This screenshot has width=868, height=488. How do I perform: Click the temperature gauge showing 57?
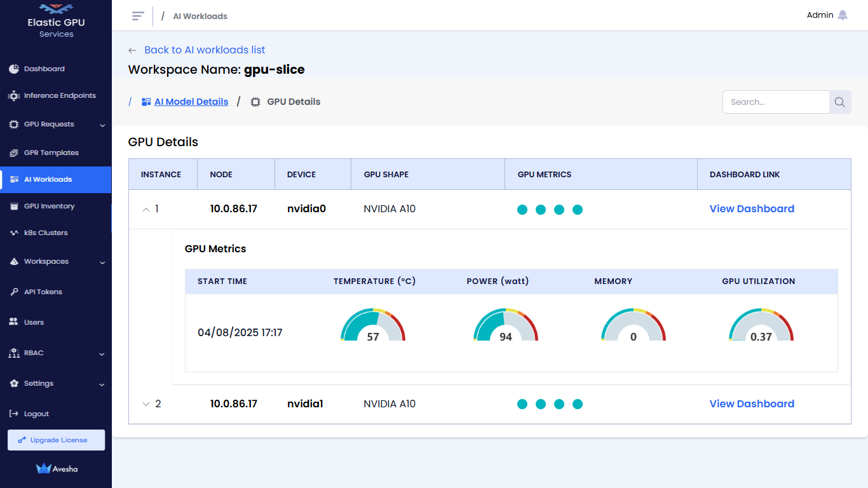point(373,326)
